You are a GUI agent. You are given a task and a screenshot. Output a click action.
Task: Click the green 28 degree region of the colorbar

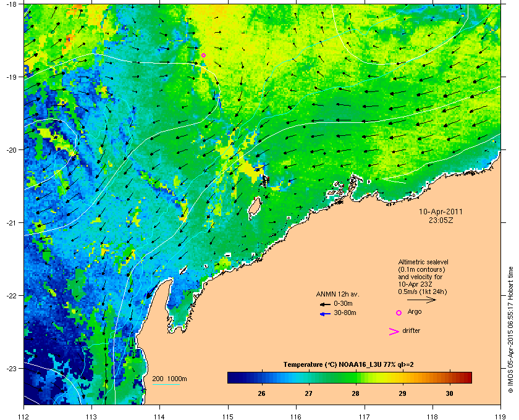tap(356, 377)
